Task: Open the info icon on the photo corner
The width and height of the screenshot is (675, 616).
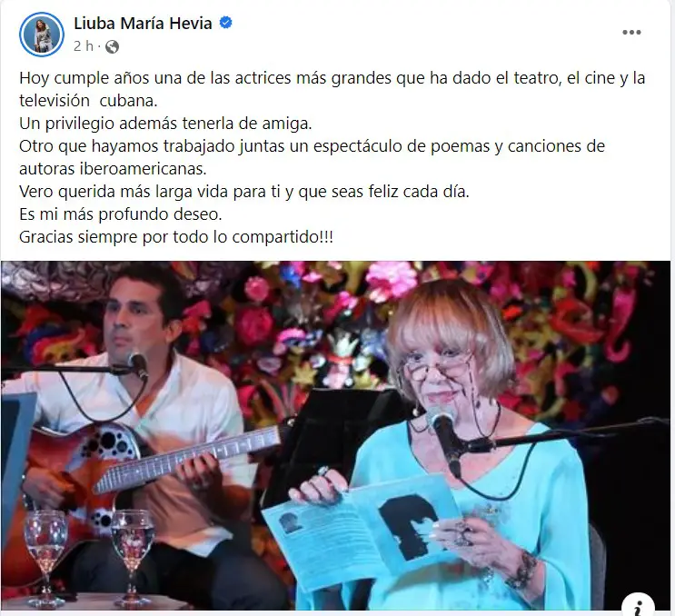Action: click(639, 605)
